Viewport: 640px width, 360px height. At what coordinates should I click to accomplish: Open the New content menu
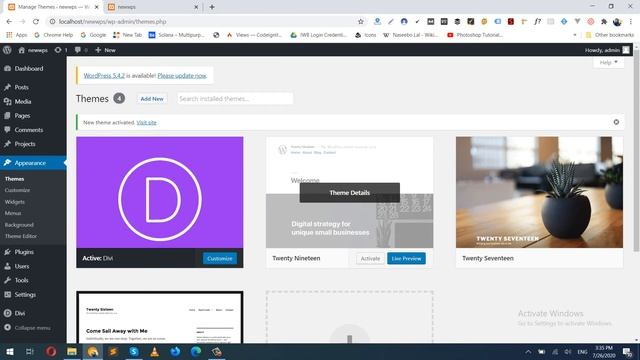105,50
